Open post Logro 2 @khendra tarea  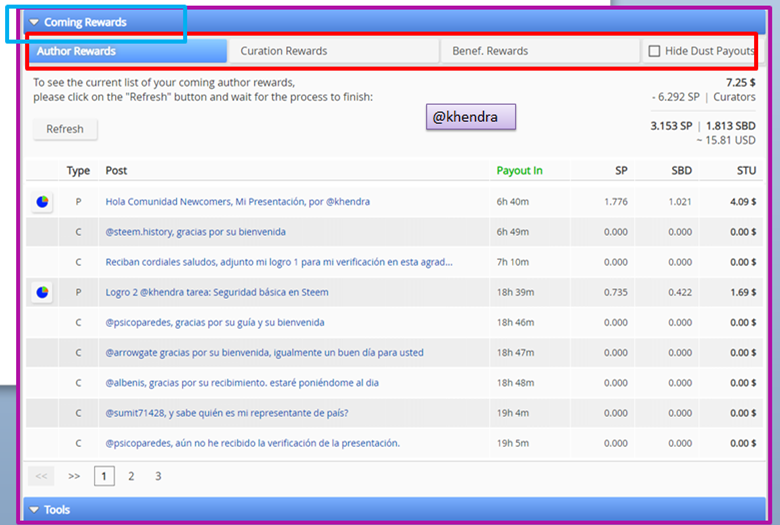point(217,292)
